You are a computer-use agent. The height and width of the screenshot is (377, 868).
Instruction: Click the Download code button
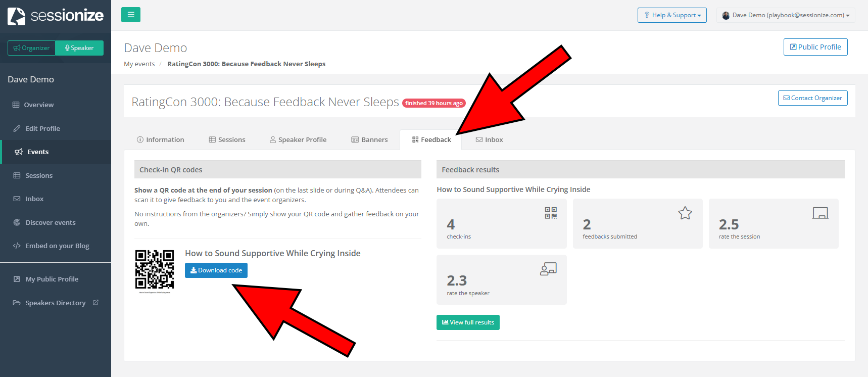pyautogui.click(x=216, y=270)
